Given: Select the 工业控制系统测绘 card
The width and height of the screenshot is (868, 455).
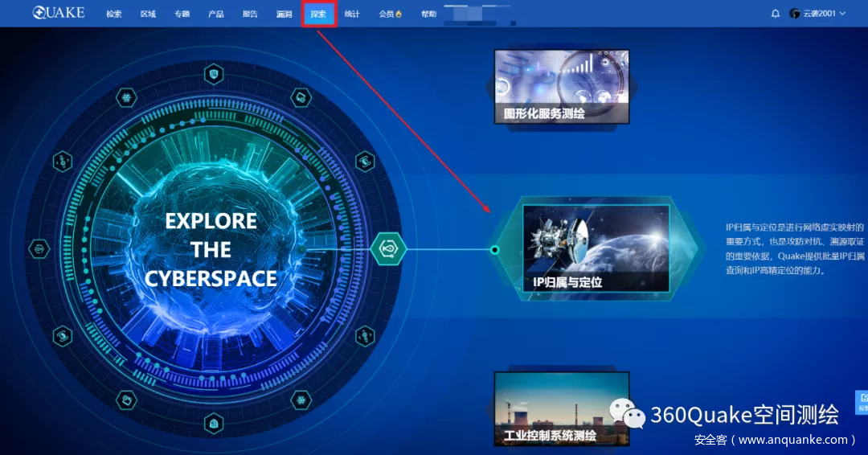Looking at the screenshot, I should click(561, 408).
